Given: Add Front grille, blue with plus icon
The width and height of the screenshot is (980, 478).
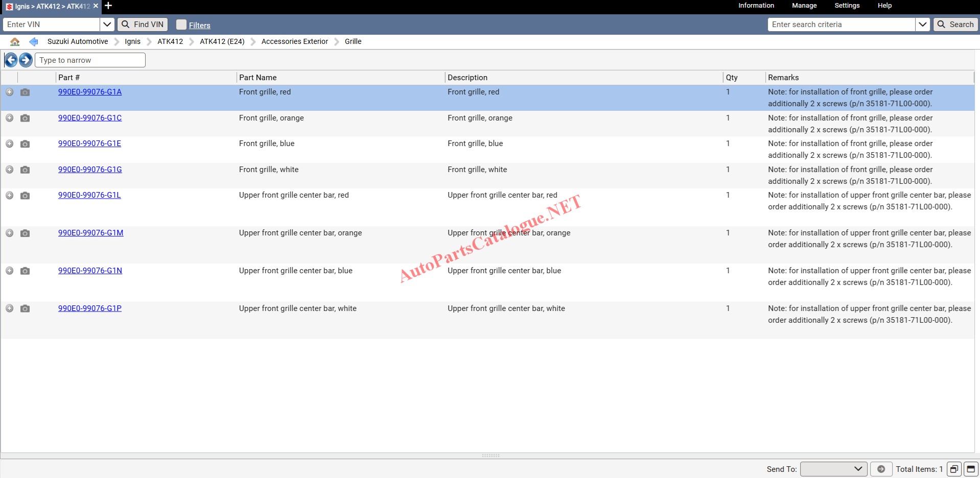Looking at the screenshot, I should tap(9, 144).
